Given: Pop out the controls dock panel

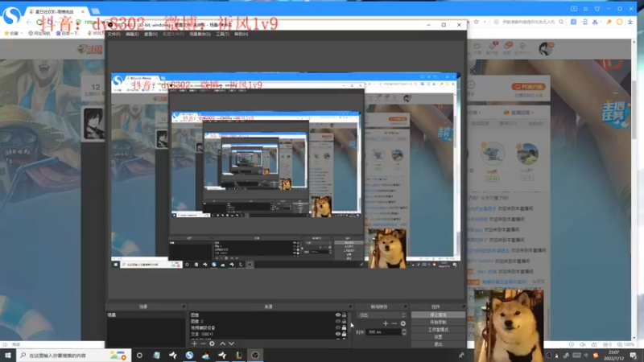Looking at the screenshot, I should pos(464,306).
